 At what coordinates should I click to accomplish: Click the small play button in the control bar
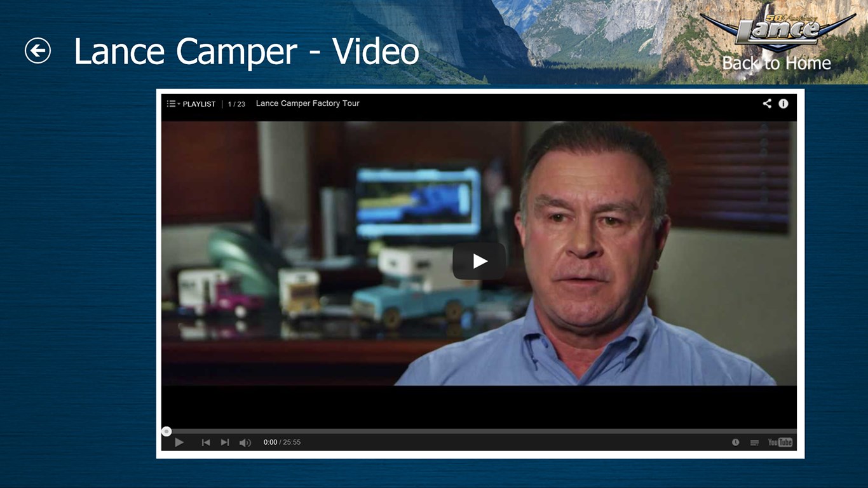pos(179,442)
